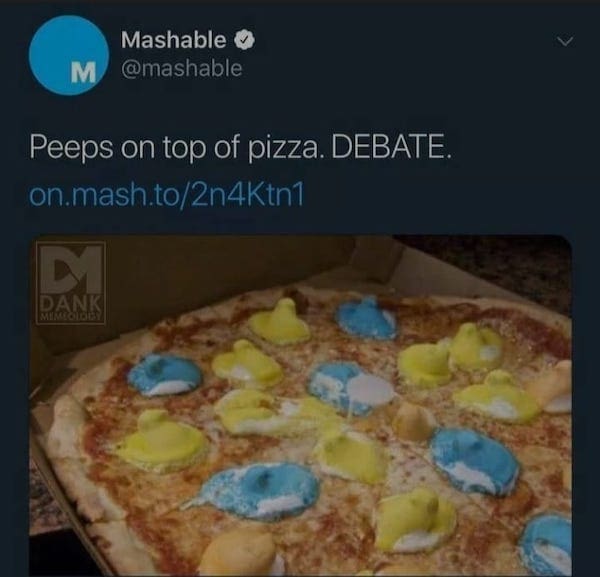Open the Peeps pizza photo

tap(300, 406)
